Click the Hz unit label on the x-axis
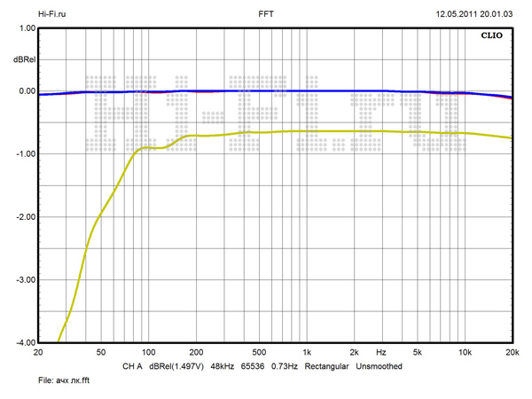This screenshot has height=399, width=532. [380, 353]
